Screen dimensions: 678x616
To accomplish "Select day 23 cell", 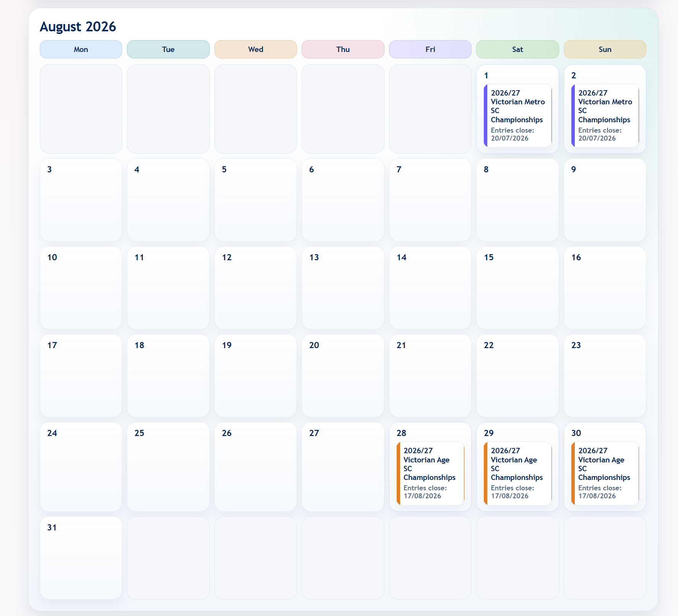I will click(x=605, y=376).
